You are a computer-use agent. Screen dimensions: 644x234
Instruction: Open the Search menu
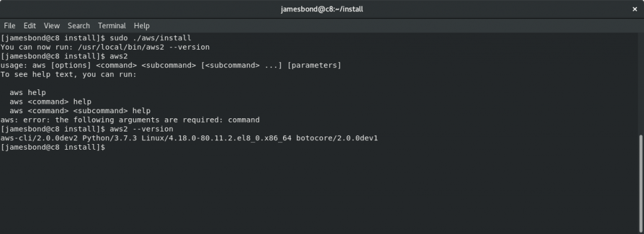[79, 25]
